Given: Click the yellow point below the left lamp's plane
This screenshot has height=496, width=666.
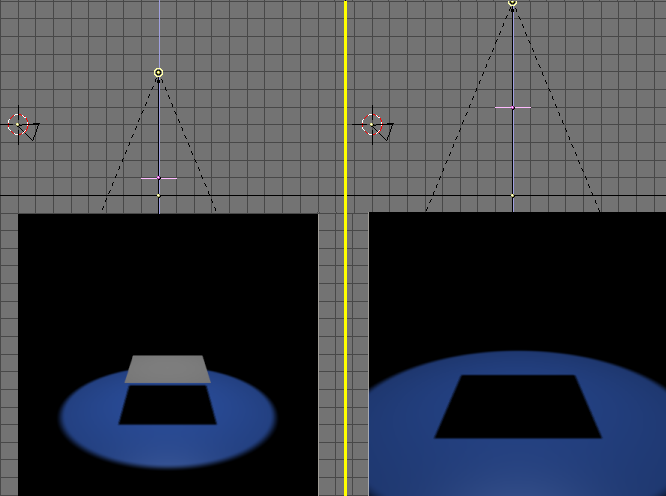Looking at the screenshot, I should click(158, 195).
